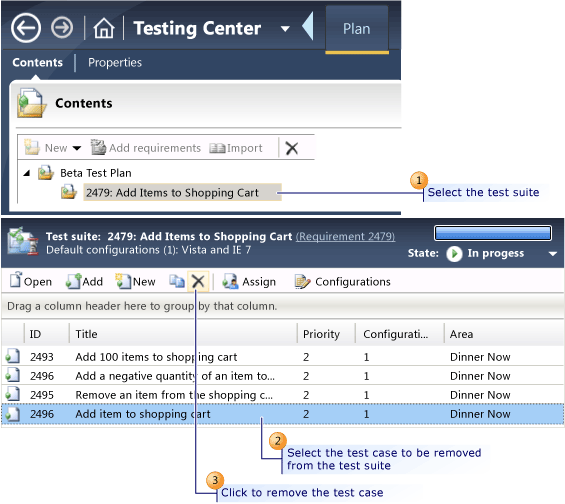Click Add test case button
Image resolution: width=565 pixels, height=504 pixels.
pyautogui.click(x=84, y=281)
